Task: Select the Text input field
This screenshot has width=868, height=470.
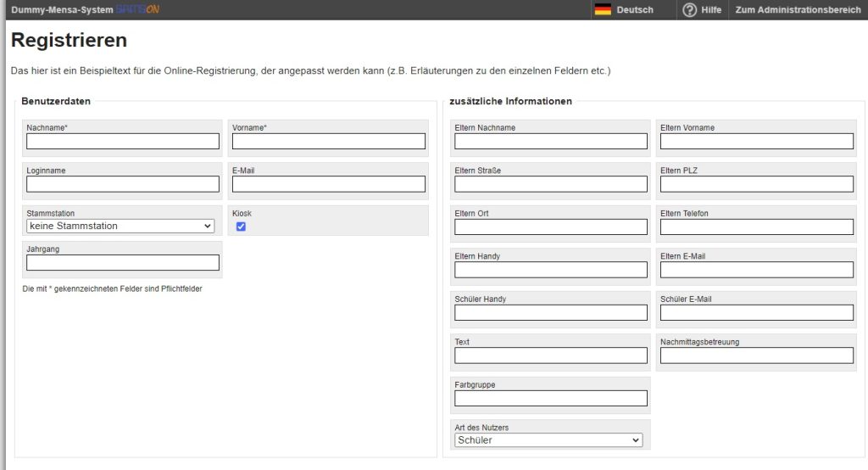Action: [x=551, y=355]
